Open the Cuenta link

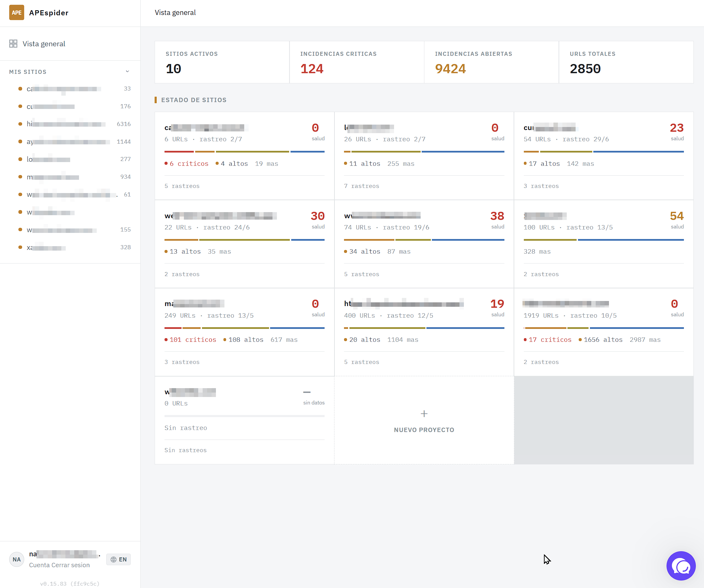pyautogui.click(x=39, y=565)
